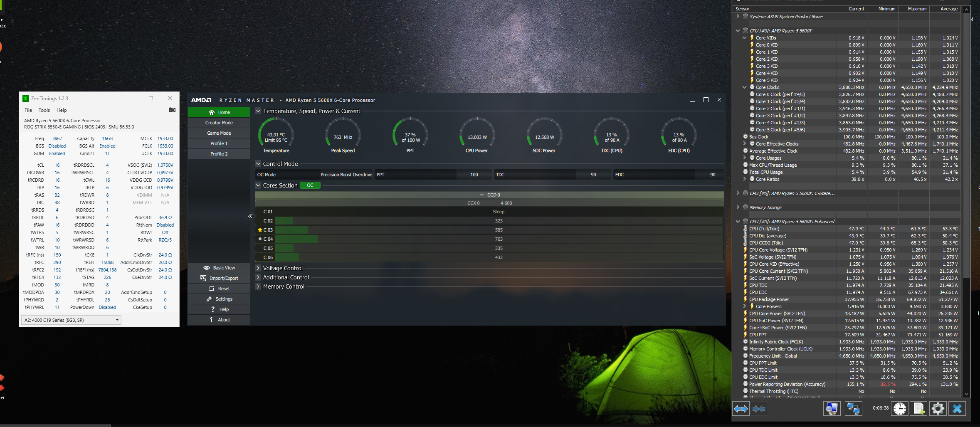Click the Maximum column header in HWiNFO
Image resolution: width=980 pixels, height=427 pixels.
click(914, 9)
